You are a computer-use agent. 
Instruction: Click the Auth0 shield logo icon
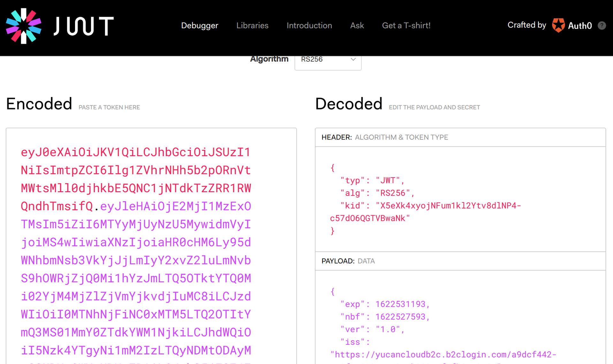[x=558, y=25]
